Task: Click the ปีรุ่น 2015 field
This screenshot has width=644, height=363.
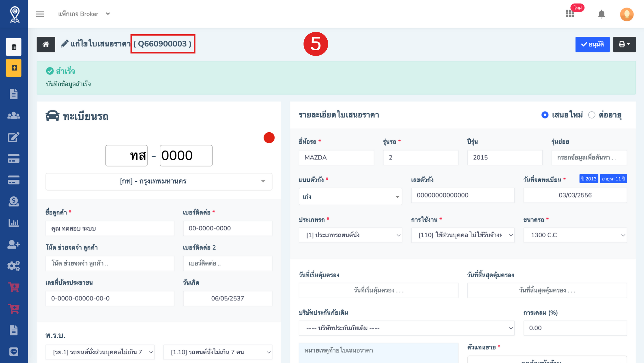Action: click(505, 157)
